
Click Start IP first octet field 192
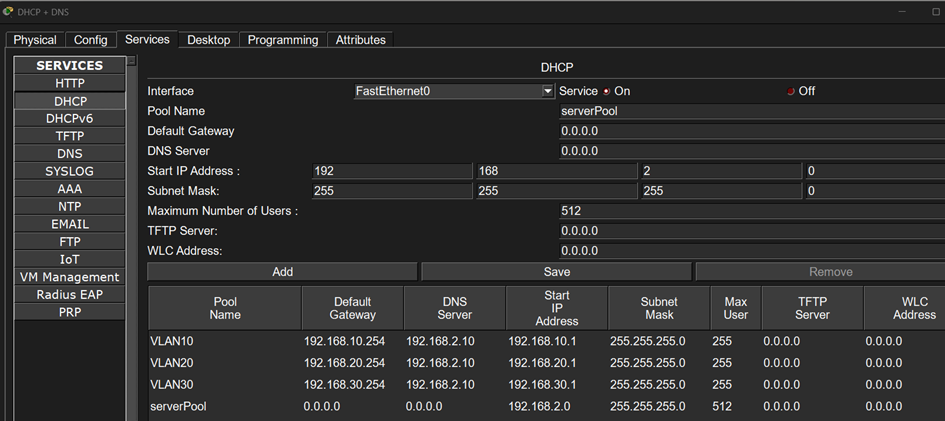click(392, 171)
